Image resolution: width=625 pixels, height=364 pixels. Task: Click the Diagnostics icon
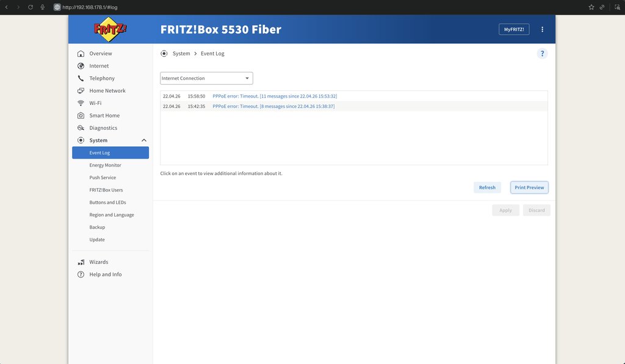point(81,128)
